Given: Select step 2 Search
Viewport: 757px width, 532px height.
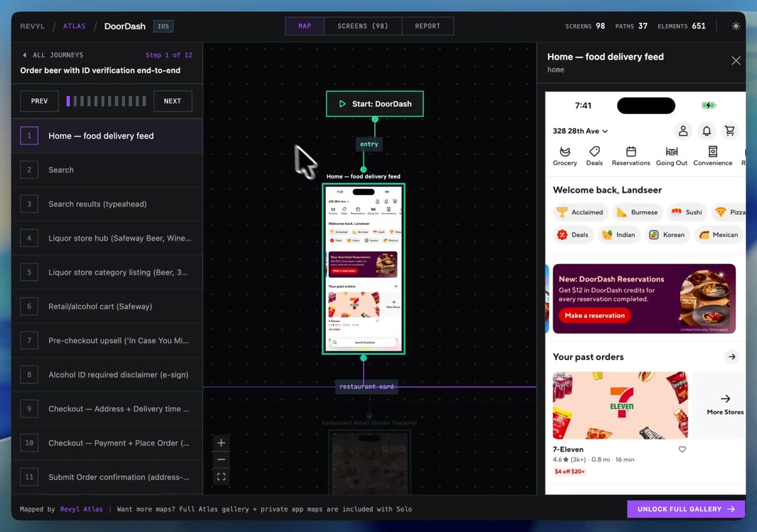Looking at the screenshot, I should (107, 170).
